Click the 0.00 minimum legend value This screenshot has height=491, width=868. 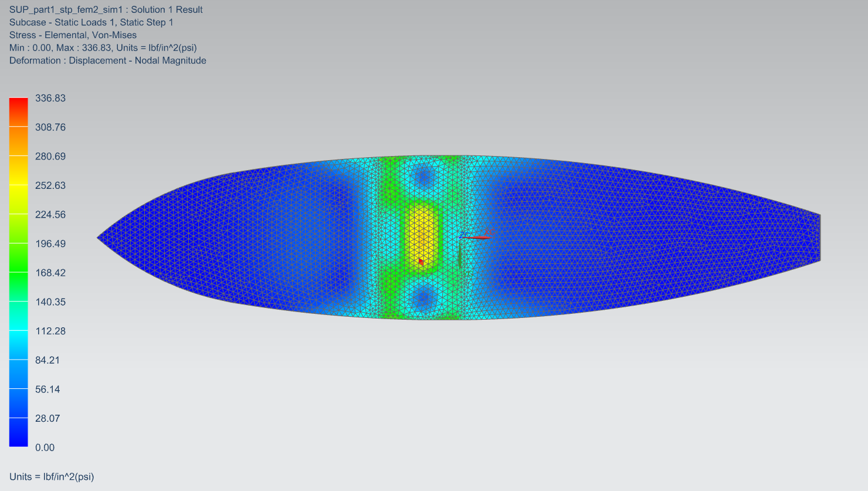(x=45, y=448)
